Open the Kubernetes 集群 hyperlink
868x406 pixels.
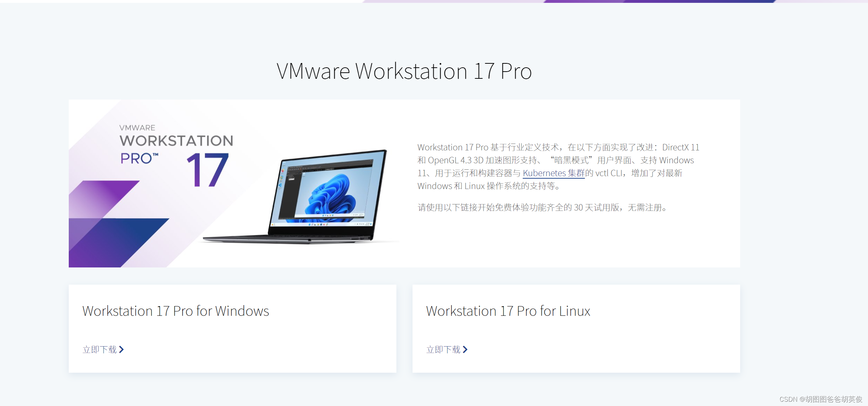[x=553, y=173]
